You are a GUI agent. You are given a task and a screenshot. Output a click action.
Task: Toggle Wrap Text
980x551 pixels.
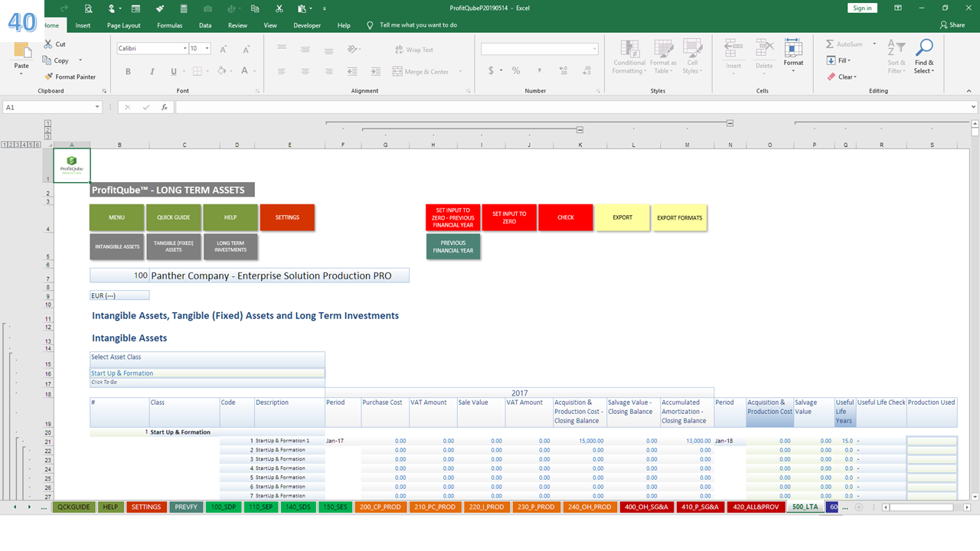tap(414, 50)
